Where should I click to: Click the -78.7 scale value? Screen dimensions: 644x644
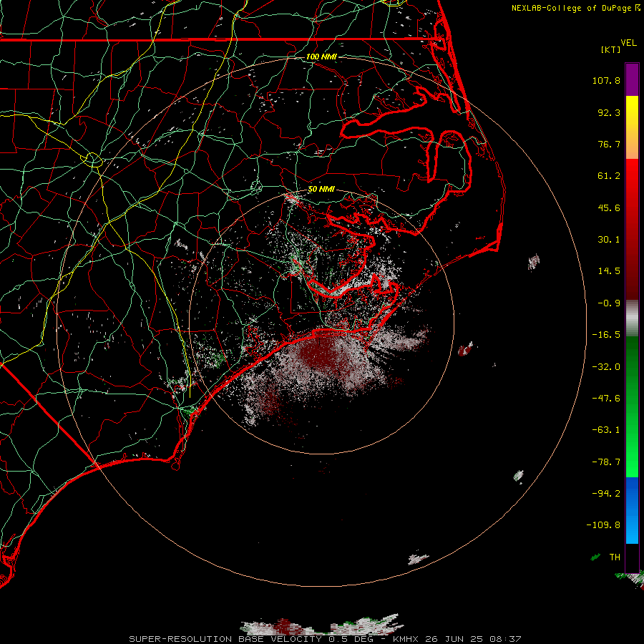(x=606, y=462)
